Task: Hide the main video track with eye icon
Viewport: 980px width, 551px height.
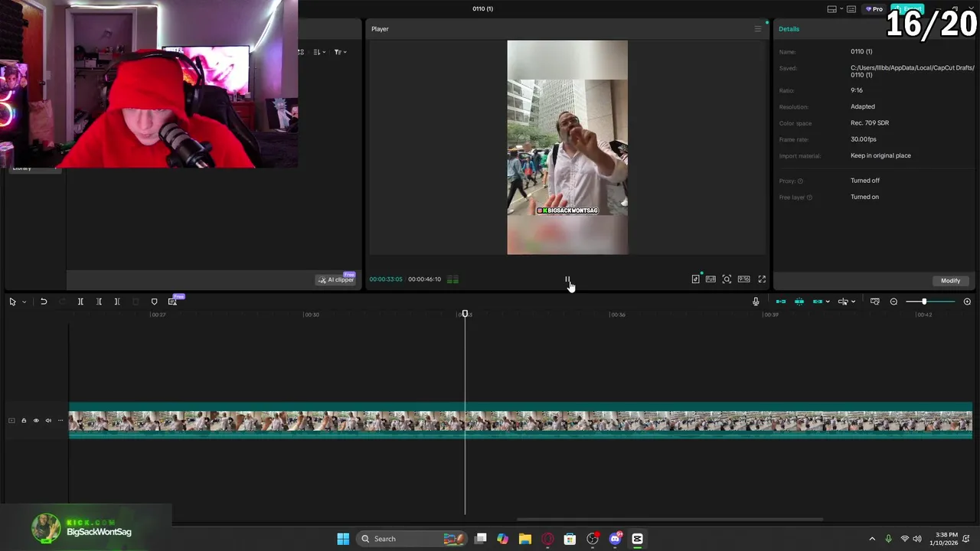Action: pos(36,420)
